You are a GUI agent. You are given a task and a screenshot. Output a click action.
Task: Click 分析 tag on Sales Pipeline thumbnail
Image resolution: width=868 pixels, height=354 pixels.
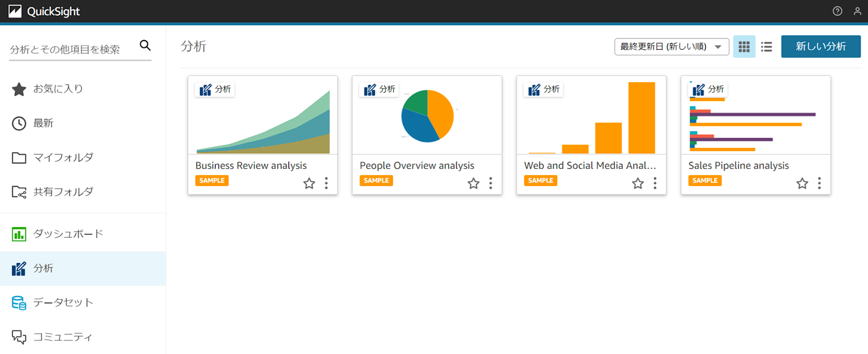point(708,89)
